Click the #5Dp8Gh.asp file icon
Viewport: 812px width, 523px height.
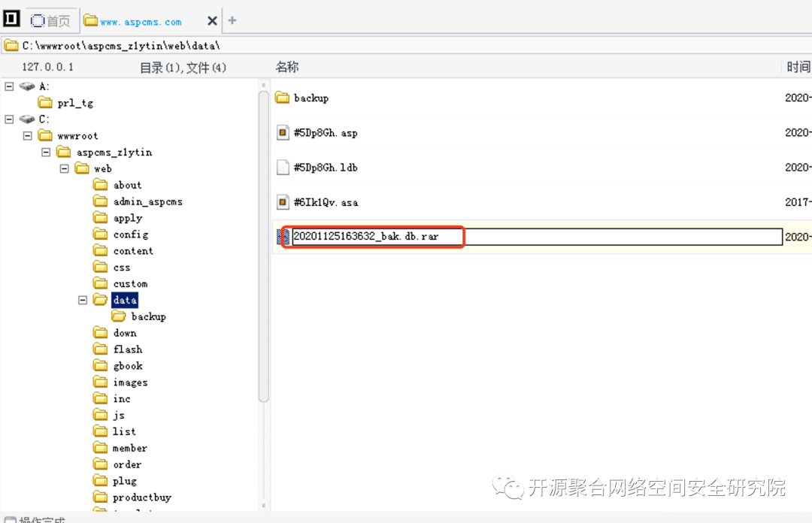pyautogui.click(x=283, y=132)
